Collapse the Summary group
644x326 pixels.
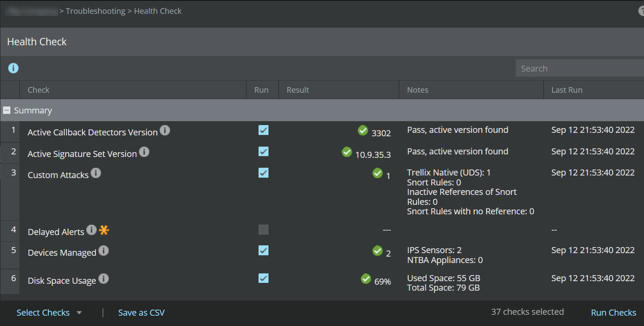pos(6,110)
